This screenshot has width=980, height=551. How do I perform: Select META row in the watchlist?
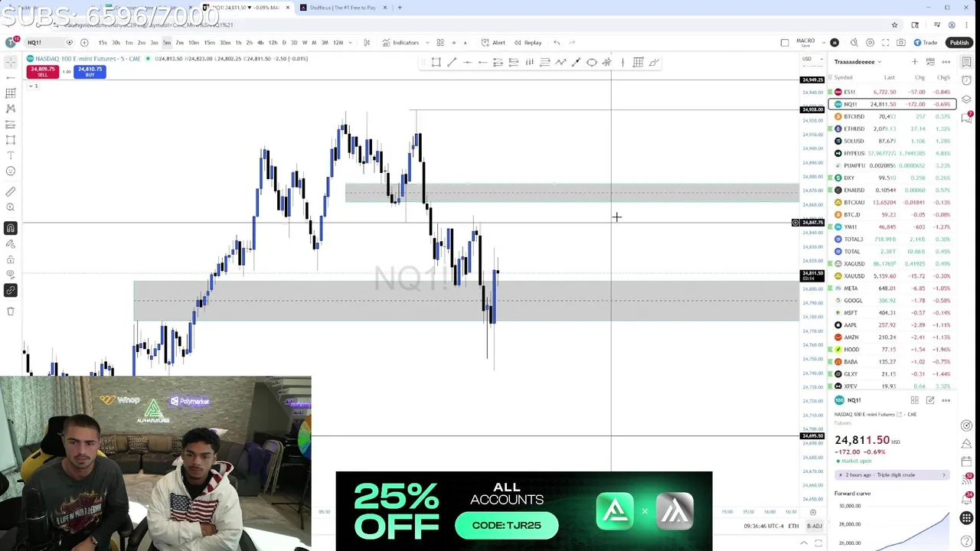click(891, 288)
